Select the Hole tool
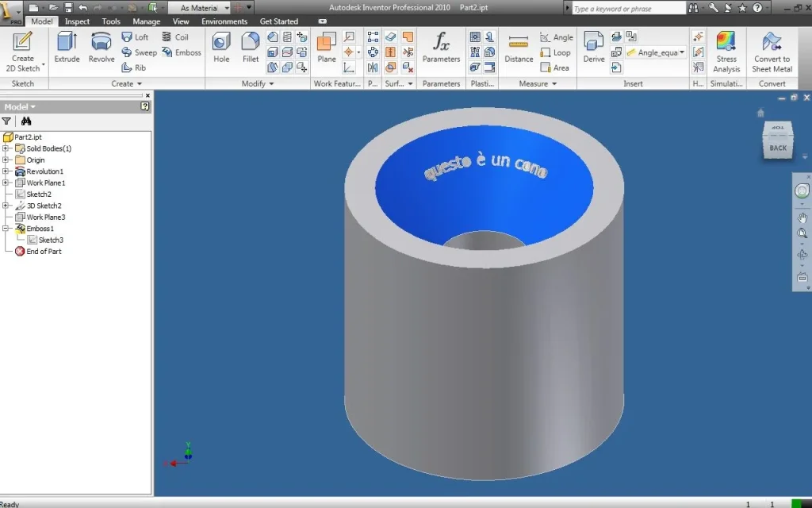Screen dimensions: 812x508 221,48
